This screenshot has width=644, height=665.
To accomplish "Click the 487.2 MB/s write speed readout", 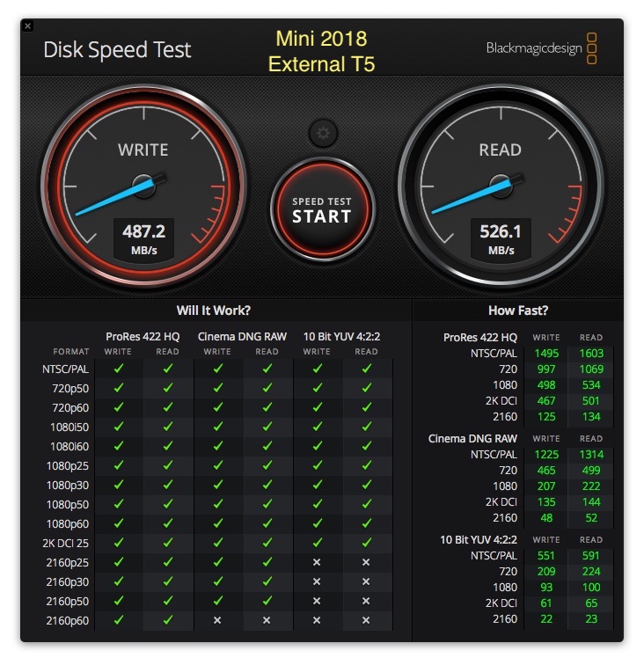I will tap(143, 239).
